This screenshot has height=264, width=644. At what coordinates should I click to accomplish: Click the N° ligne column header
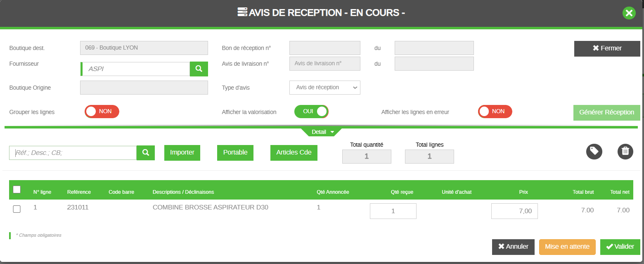click(x=43, y=192)
